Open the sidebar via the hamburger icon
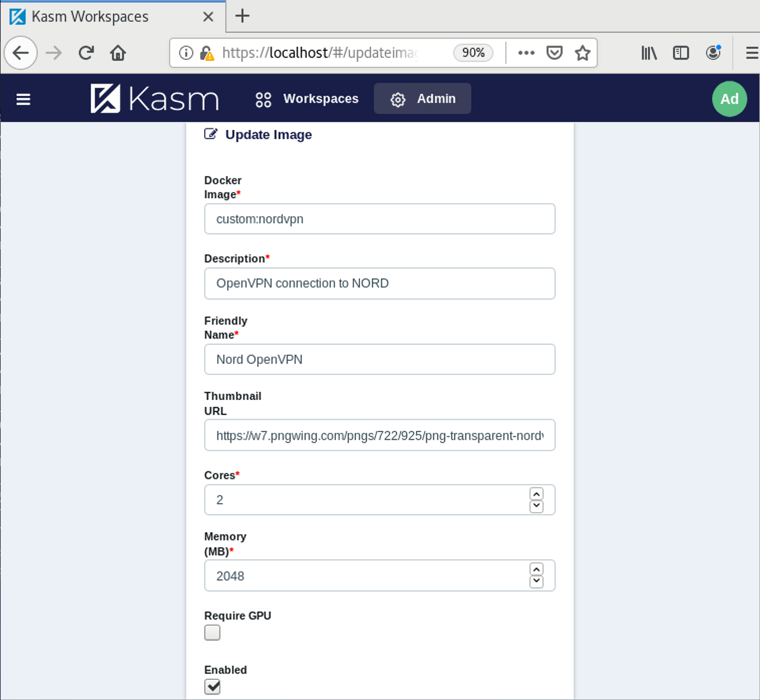The height and width of the screenshot is (700, 760). pyautogui.click(x=23, y=98)
